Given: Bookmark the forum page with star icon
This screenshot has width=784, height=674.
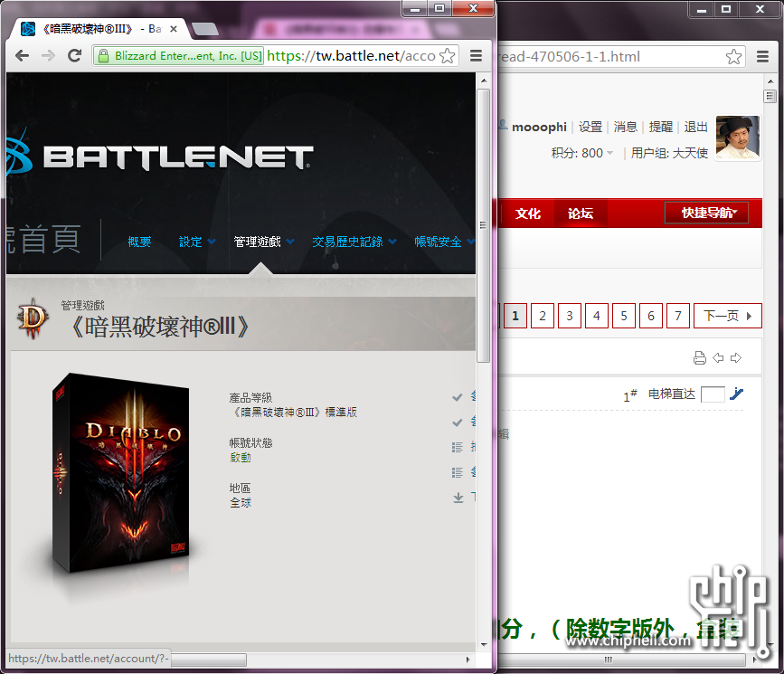Looking at the screenshot, I should click(733, 56).
